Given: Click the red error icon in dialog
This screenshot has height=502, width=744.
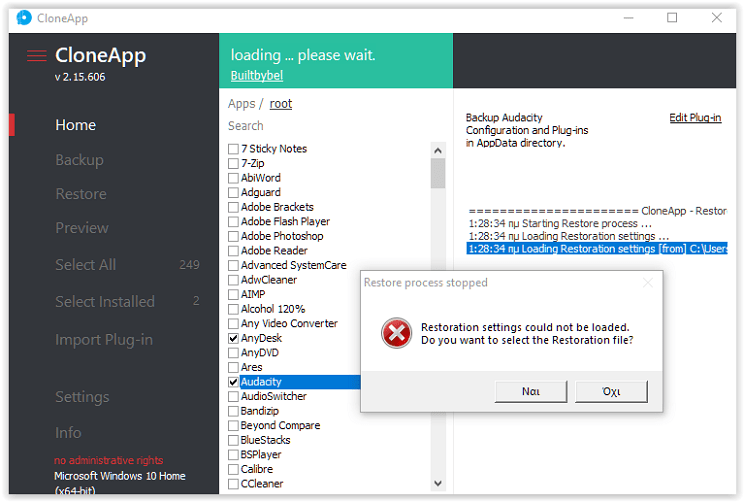Looking at the screenshot, I should pyautogui.click(x=396, y=333).
